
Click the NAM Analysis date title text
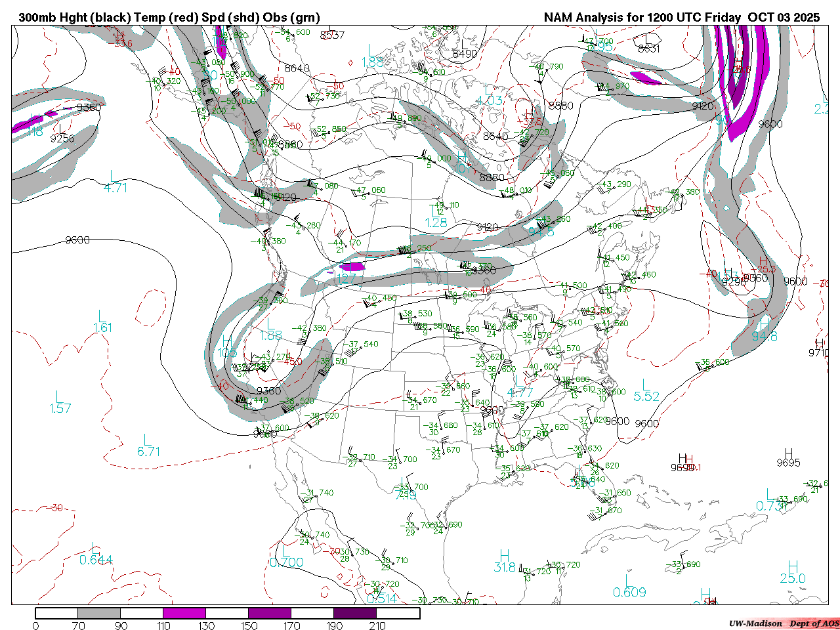tap(681, 18)
